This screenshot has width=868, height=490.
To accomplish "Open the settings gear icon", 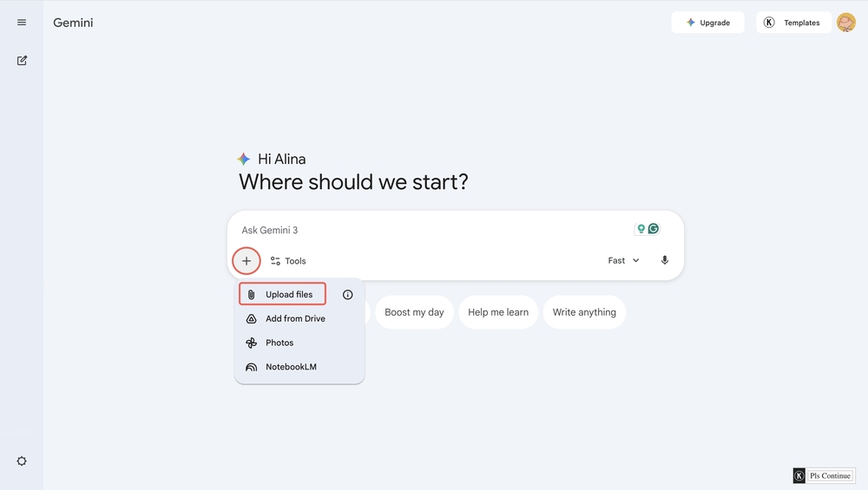I will [22, 461].
